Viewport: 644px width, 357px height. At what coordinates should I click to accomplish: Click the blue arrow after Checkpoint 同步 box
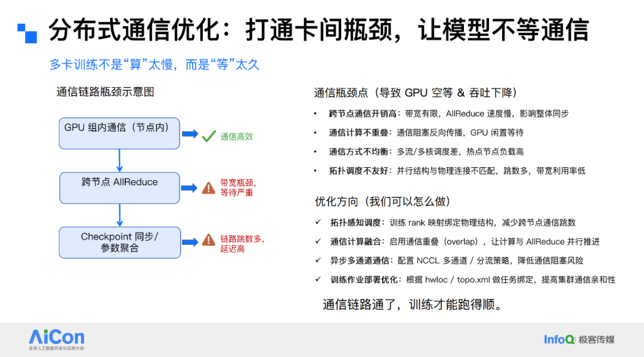click(x=191, y=242)
